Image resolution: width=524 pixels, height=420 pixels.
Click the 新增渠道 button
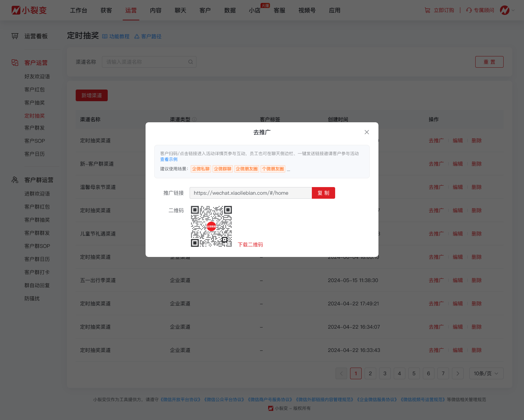click(x=92, y=95)
